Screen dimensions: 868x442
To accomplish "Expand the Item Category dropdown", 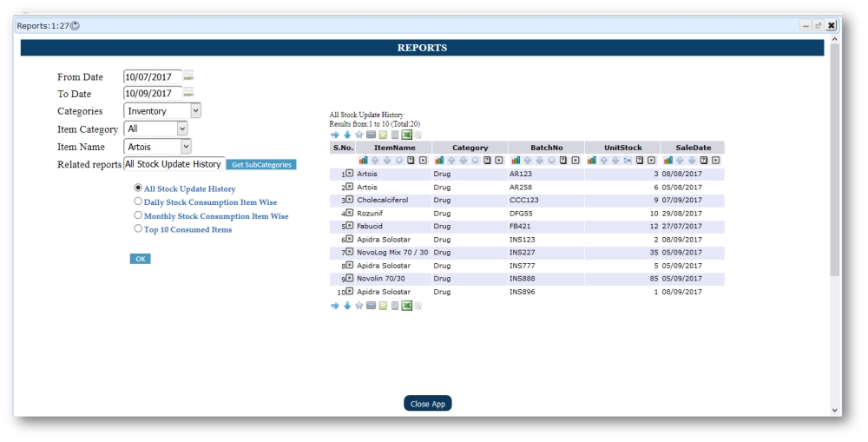I will (x=156, y=129).
